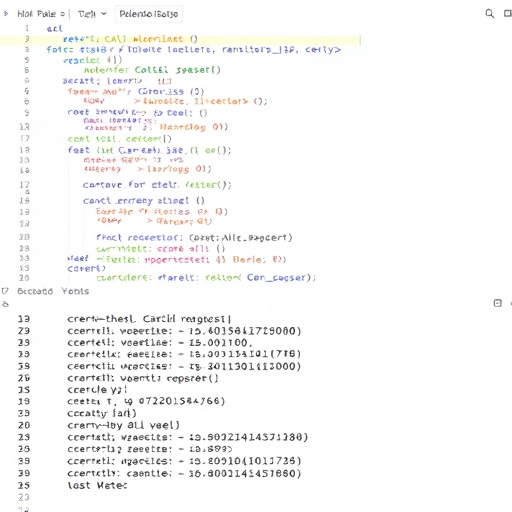Click the output value '16.8002141457860)'
The width and height of the screenshot is (512, 512).
pos(245,473)
